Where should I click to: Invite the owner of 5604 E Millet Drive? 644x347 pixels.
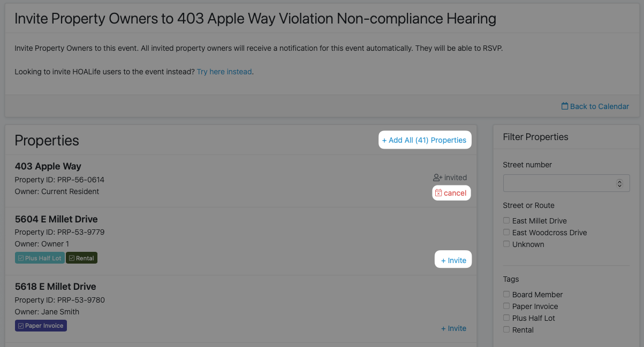click(x=453, y=260)
